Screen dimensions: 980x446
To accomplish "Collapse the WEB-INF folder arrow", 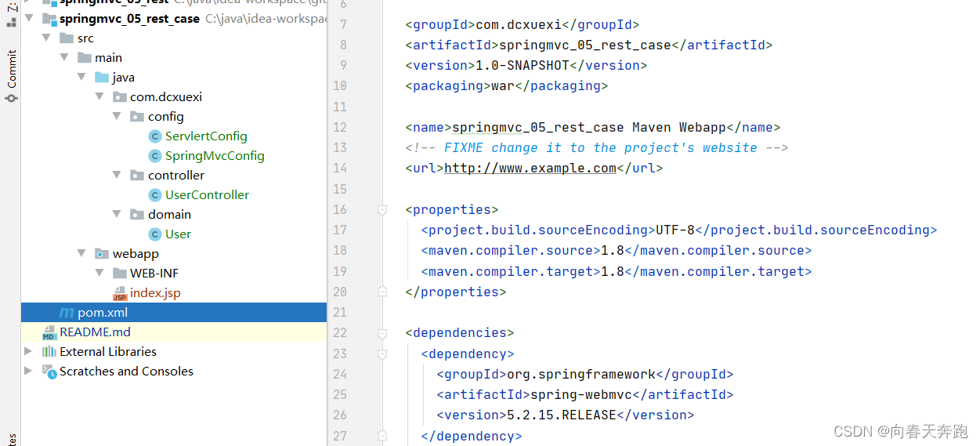I will (99, 273).
